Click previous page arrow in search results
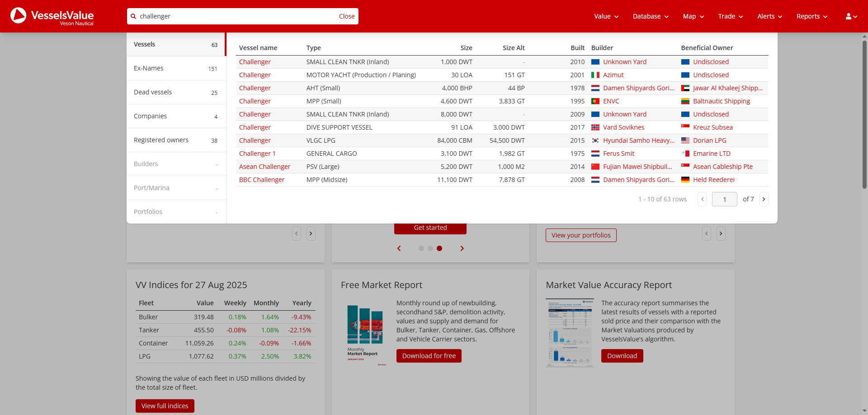This screenshot has height=415, width=868. pos(702,199)
